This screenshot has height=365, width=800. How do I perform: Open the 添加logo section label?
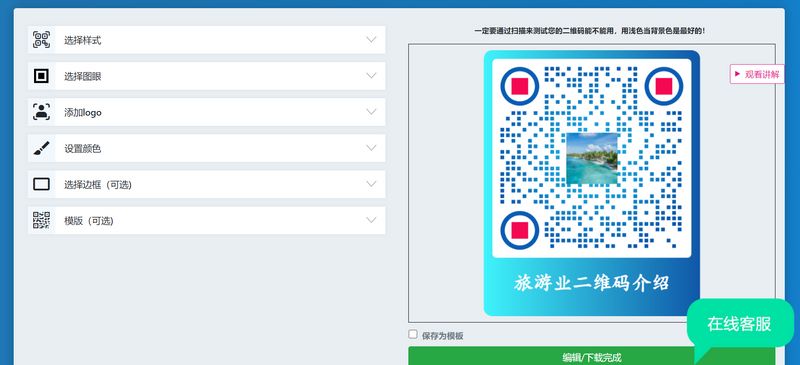click(x=83, y=113)
